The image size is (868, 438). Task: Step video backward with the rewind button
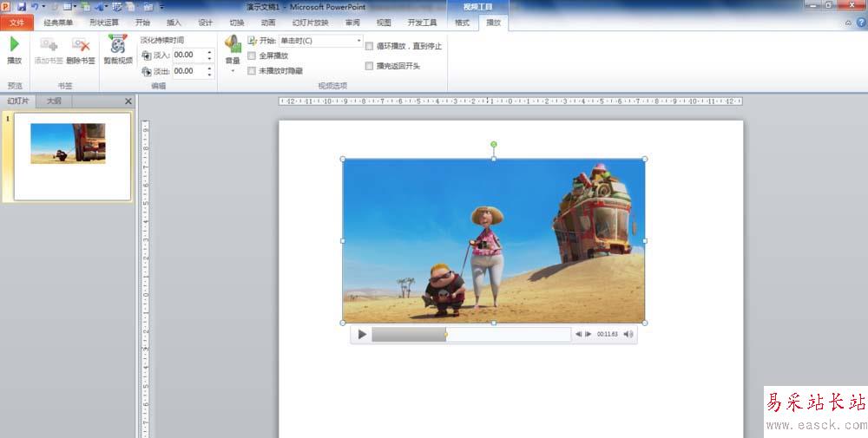578,334
